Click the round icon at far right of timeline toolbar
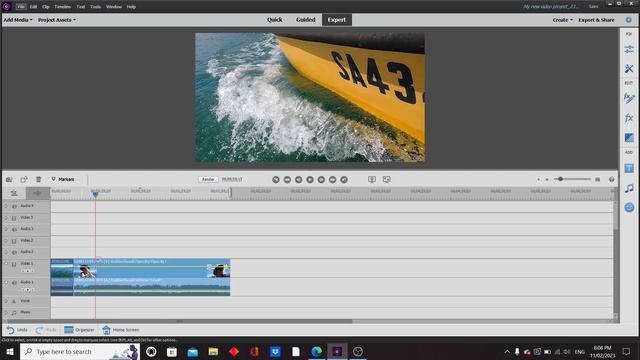The height and width of the screenshot is (360, 640). pyautogui.click(x=611, y=179)
